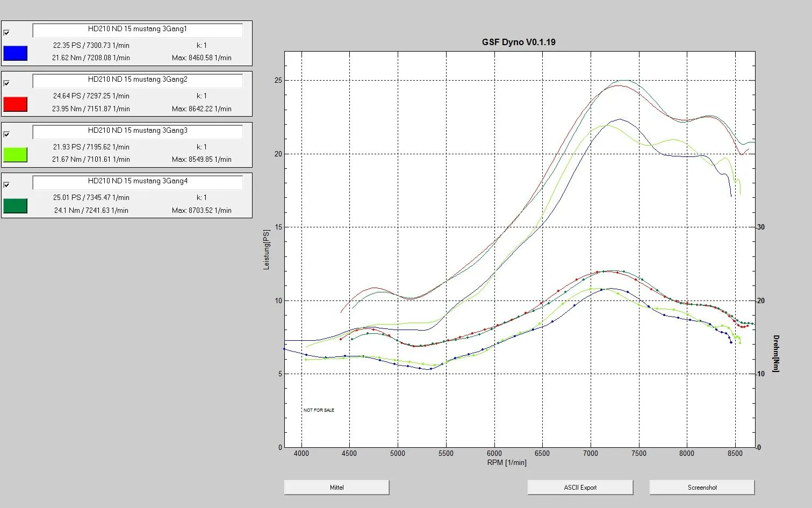The image size is (812, 508).
Task: Click the 'RPM [1/min]' axis label
Action: click(x=507, y=462)
